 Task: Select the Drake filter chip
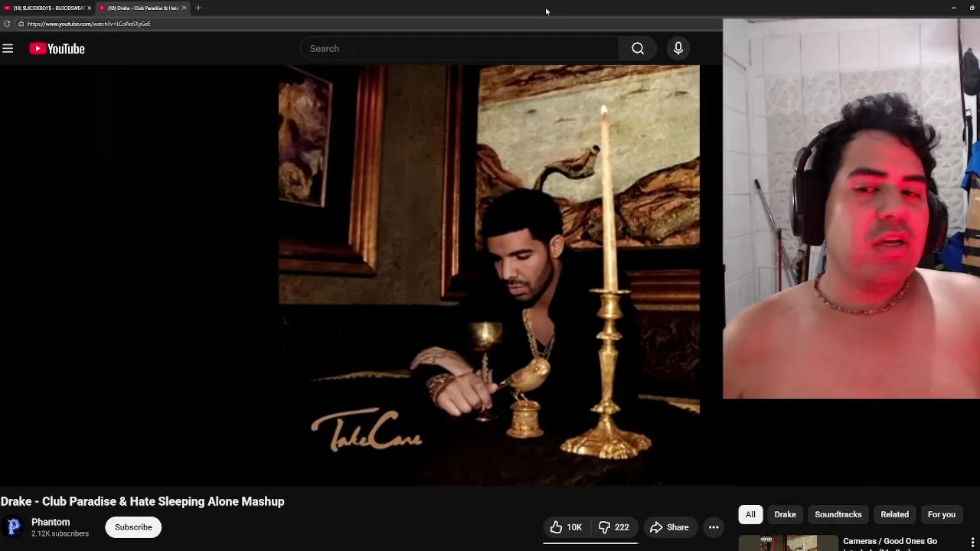tap(785, 514)
